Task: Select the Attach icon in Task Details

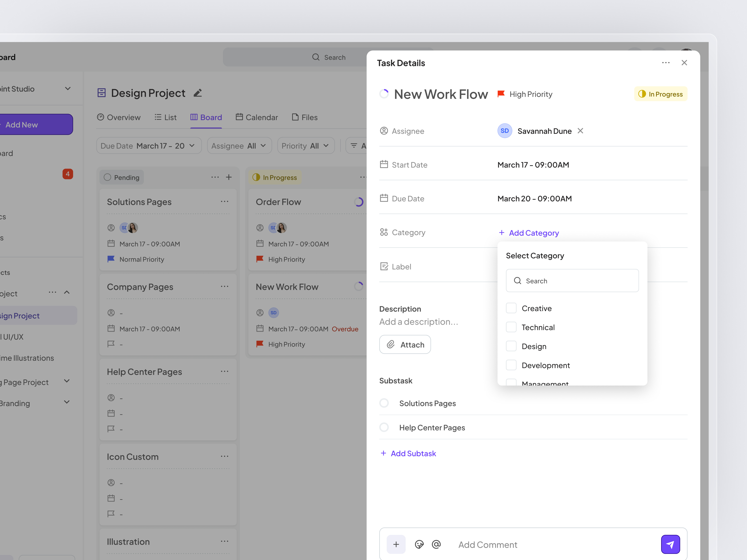Action: click(x=391, y=344)
